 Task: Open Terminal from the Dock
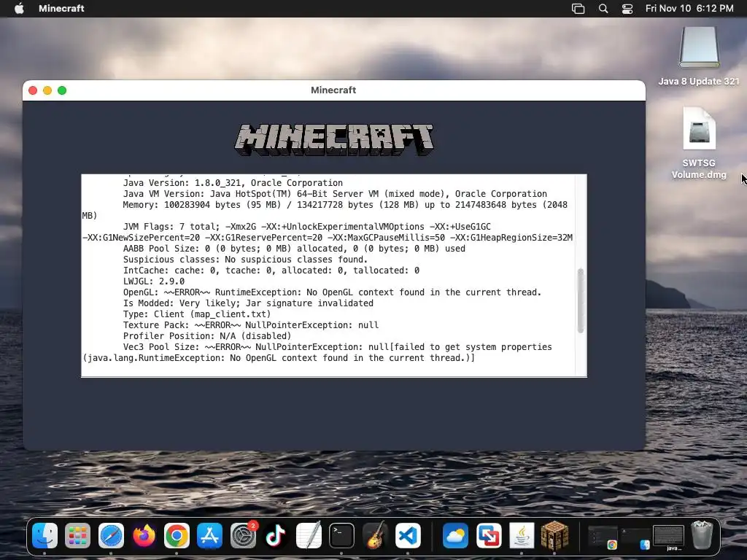(x=341, y=536)
